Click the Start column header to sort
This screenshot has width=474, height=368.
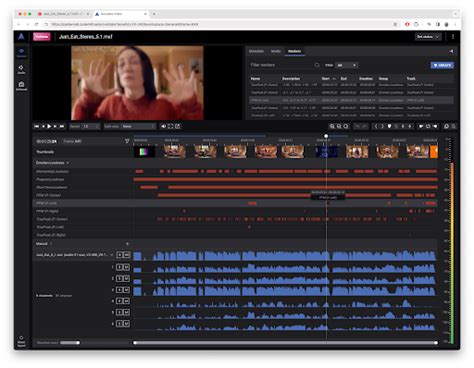(x=326, y=79)
